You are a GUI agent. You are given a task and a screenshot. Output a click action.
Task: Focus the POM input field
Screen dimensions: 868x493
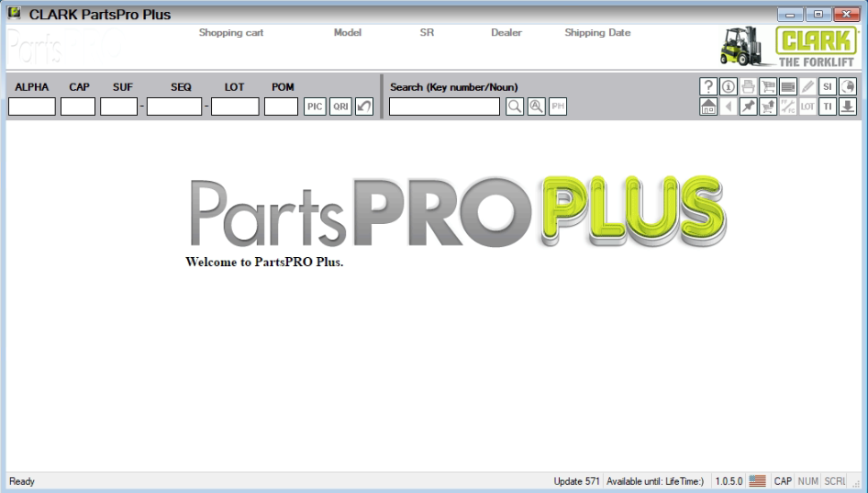(281, 106)
